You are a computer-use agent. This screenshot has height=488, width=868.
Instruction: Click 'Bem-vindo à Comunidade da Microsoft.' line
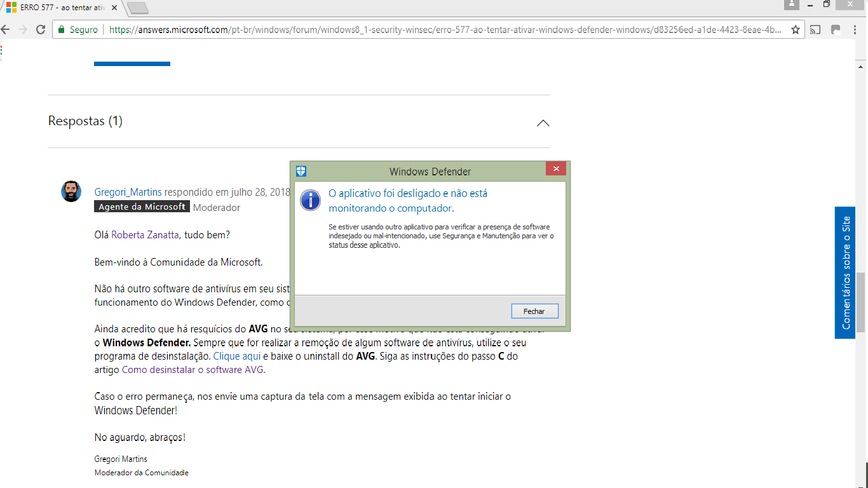(179, 262)
